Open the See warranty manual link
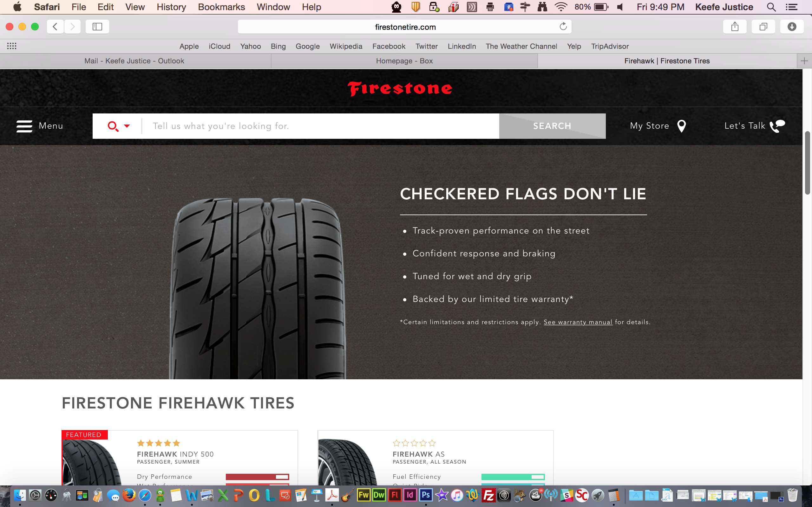The height and width of the screenshot is (507, 812). 578,322
